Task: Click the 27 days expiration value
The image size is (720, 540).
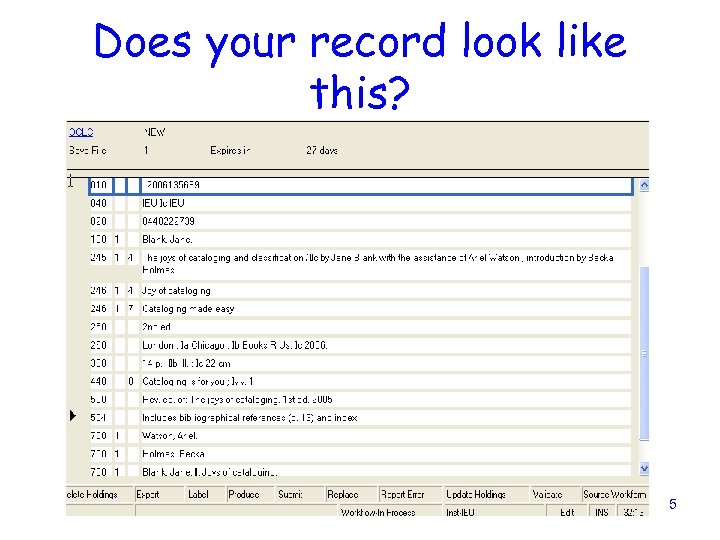Action: point(322,150)
